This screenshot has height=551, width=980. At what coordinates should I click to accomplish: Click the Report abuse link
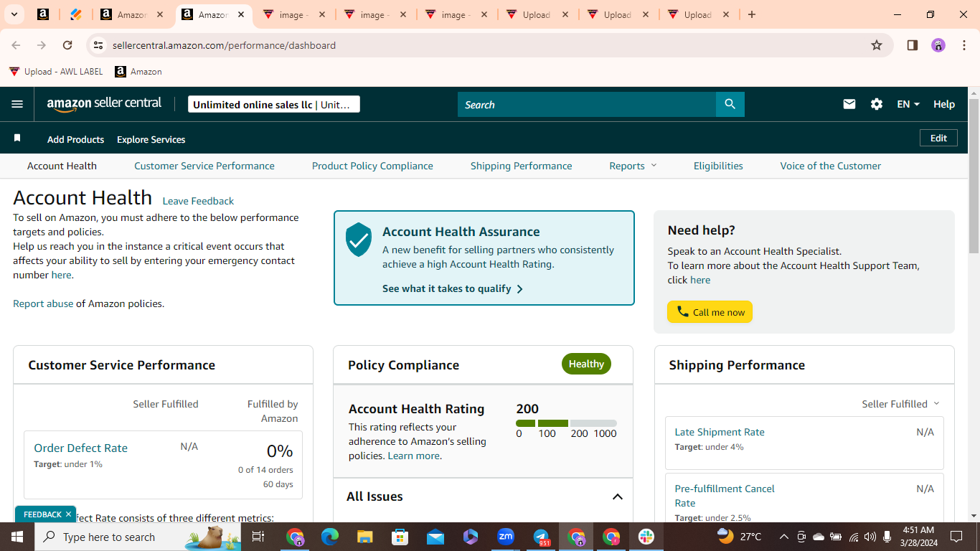tap(43, 303)
